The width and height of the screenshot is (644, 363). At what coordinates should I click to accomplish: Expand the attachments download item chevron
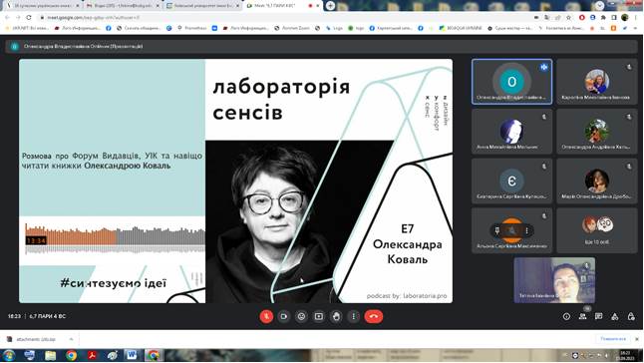pyautogui.click(x=71, y=339)
